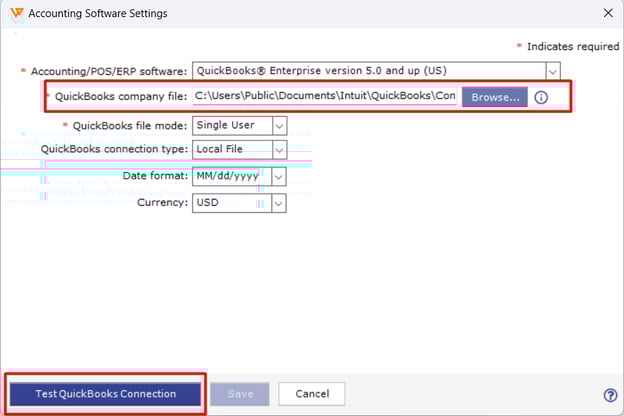Click the 'Accounting/POS/ERP software:' label
Image resolution: width=624 pixels, height=416 pixels.
(x=109, y=72)
